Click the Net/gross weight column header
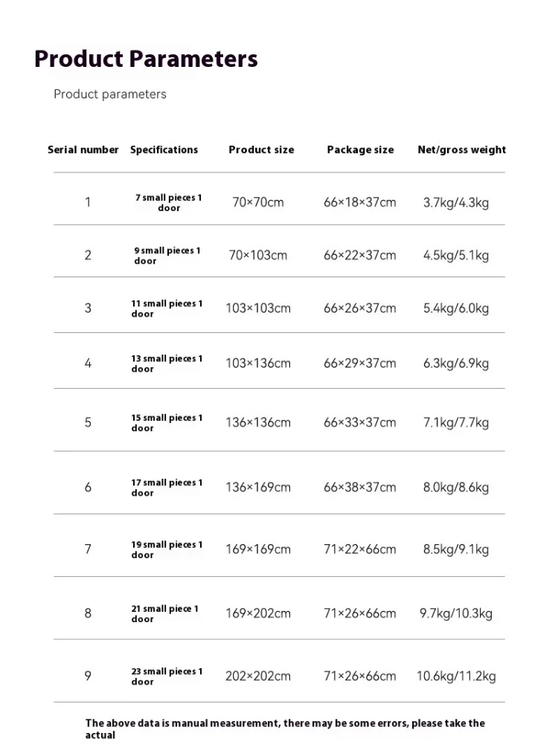Screen dimensions: 558x756 tap(461, 149)
